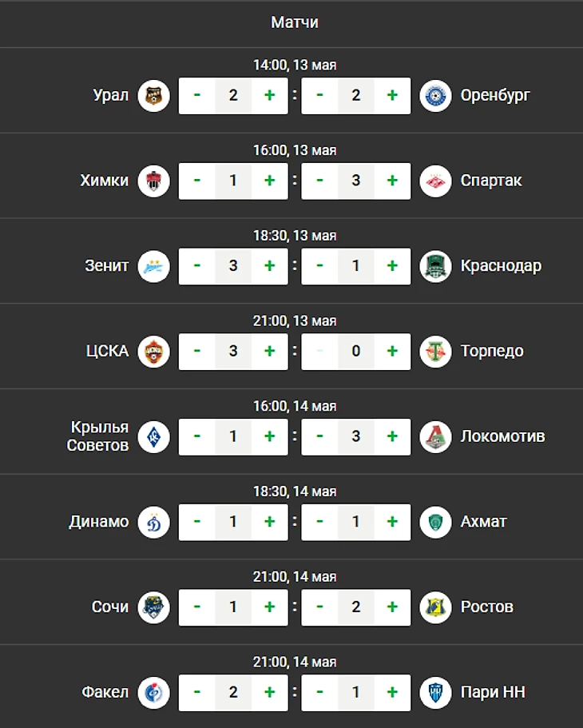Increase Ural's predicted goals with plus
The height and width of the screenshot is (728, 583).
(270, 96)
